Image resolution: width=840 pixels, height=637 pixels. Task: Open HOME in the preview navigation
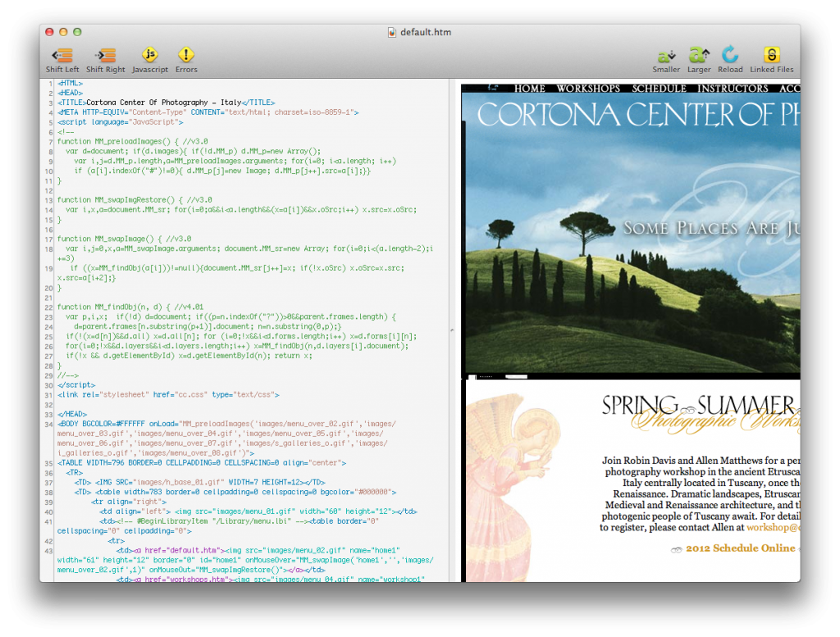529,89
